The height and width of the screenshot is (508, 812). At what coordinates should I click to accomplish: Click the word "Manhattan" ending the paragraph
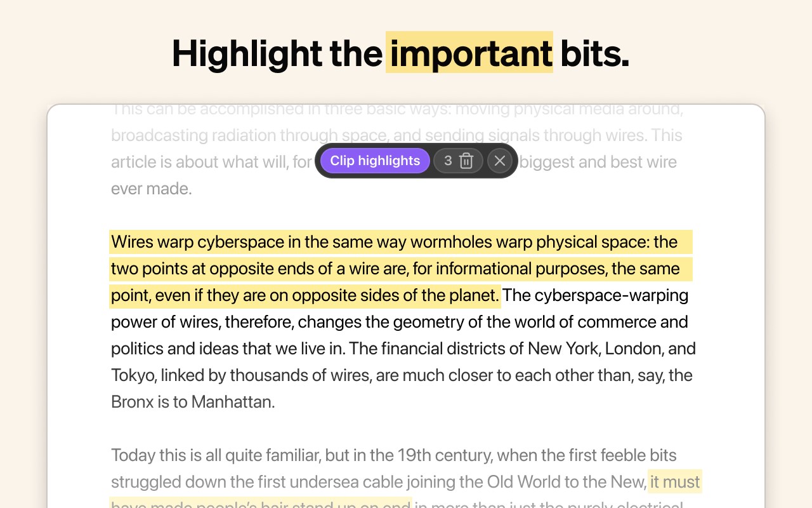(232, 402)
